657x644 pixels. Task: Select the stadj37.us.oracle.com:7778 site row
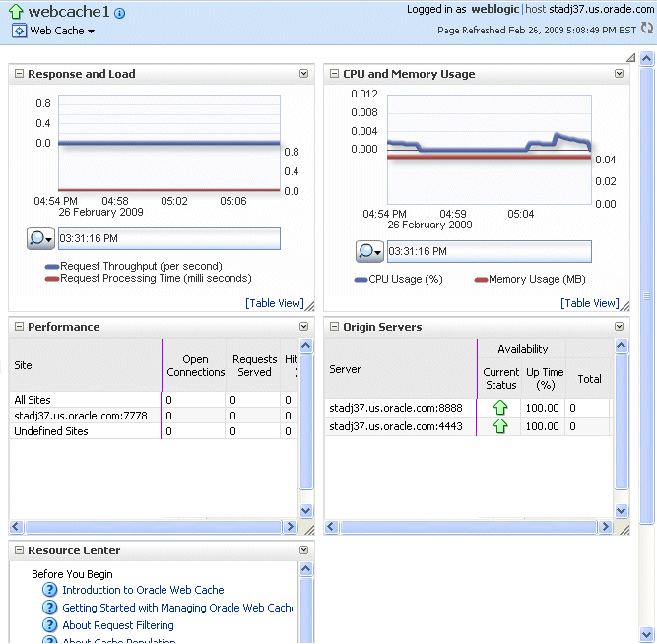click(x=154, y=416)
